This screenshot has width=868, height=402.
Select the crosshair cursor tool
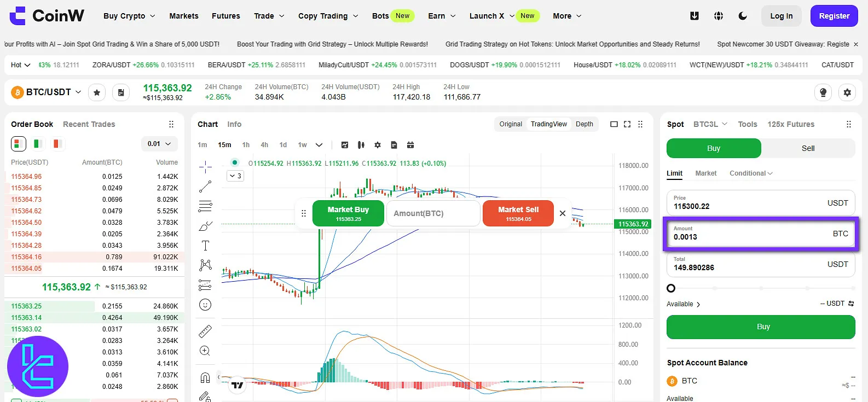click(x=205, y=166)
